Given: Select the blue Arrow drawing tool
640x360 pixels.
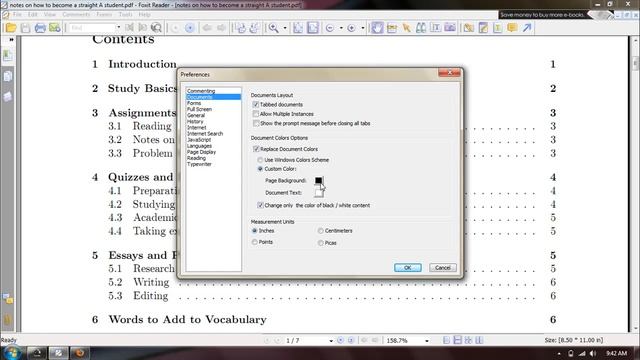Looking at the screenshot, I should 527,28.
